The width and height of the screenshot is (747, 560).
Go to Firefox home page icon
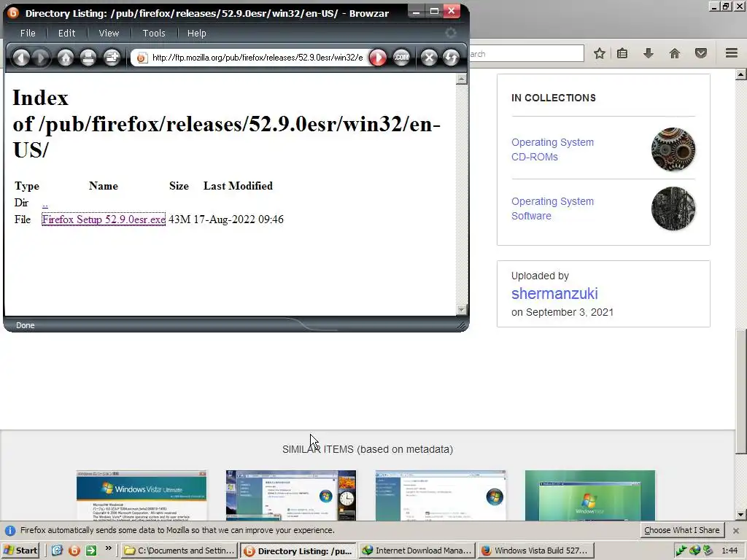click(x=675, y=53)
